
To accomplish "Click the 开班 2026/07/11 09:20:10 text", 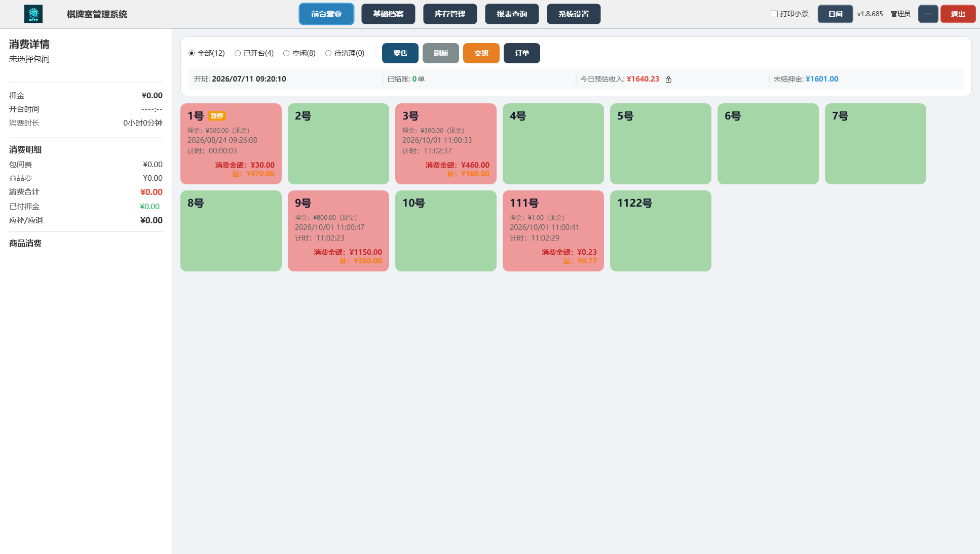I will (240, 79).
